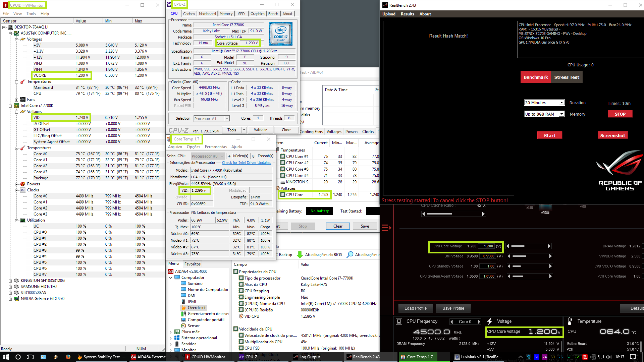Open the network icon in system tray
Viewport: 644px width, 362px height.
click(x=601, y=357)
